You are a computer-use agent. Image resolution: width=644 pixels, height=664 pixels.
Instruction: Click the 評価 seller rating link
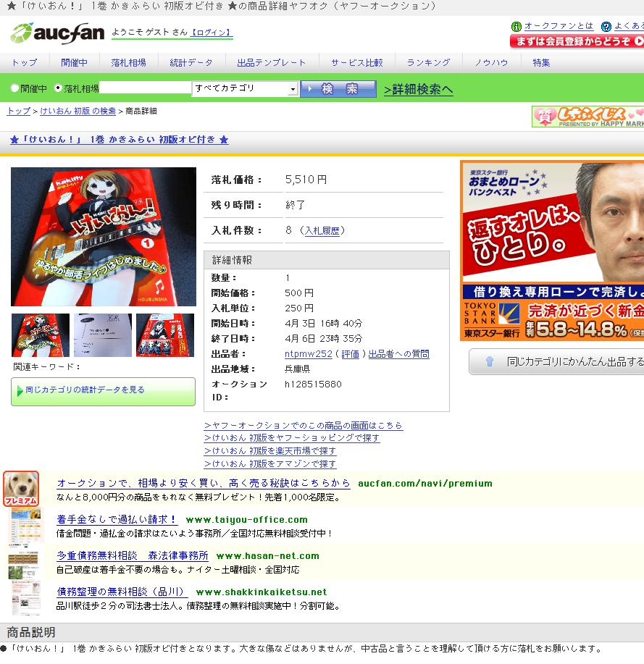point(351,354)
